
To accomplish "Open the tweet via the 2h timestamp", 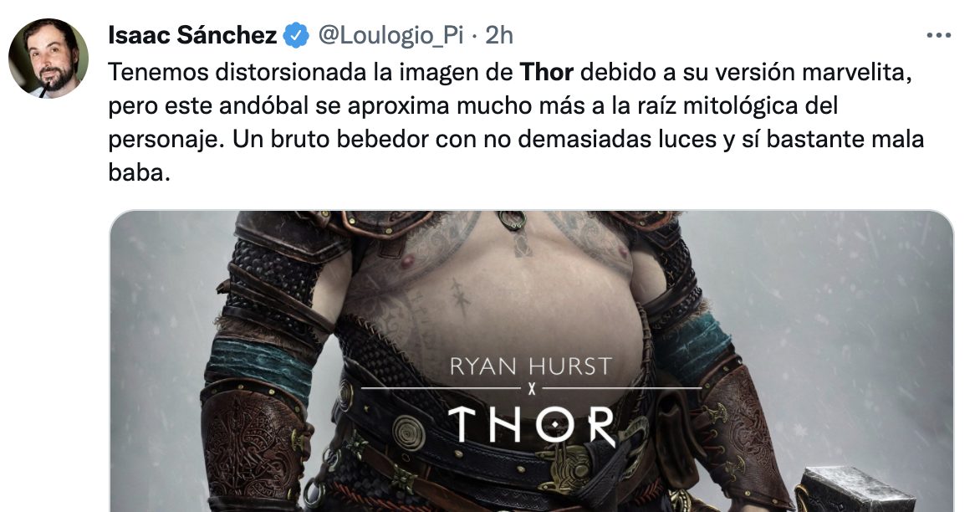I will pos(499,36).
